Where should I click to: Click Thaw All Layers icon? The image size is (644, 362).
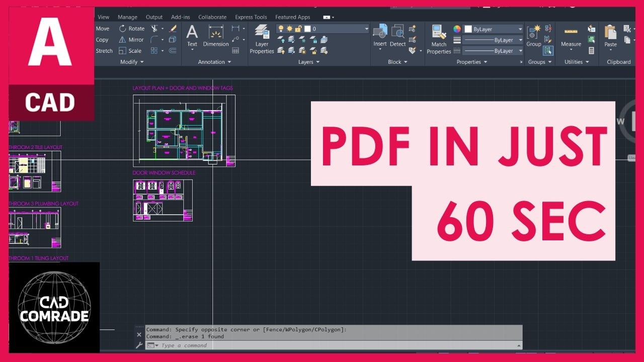pos(303,51)
